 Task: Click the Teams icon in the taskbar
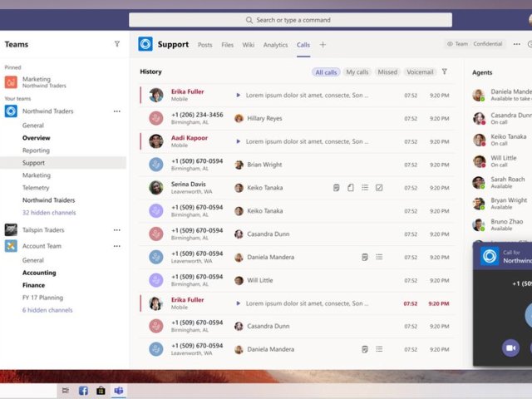118,391
